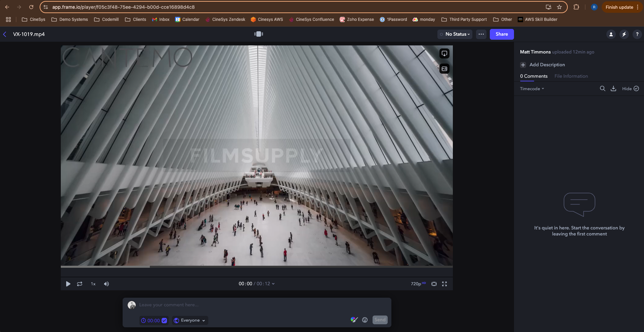
Task: Toggle loop playback
Action: tap(80, 284)
